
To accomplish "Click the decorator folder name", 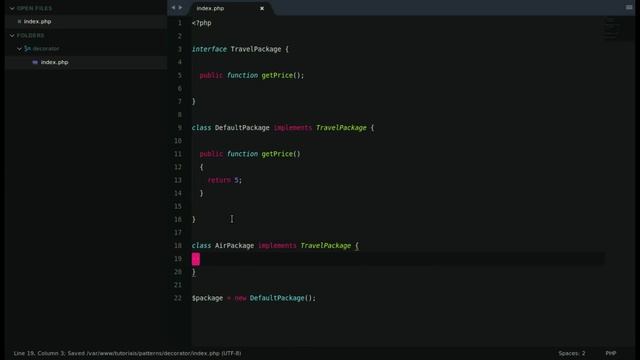I will pyautogui.click(x=46, y=49).
